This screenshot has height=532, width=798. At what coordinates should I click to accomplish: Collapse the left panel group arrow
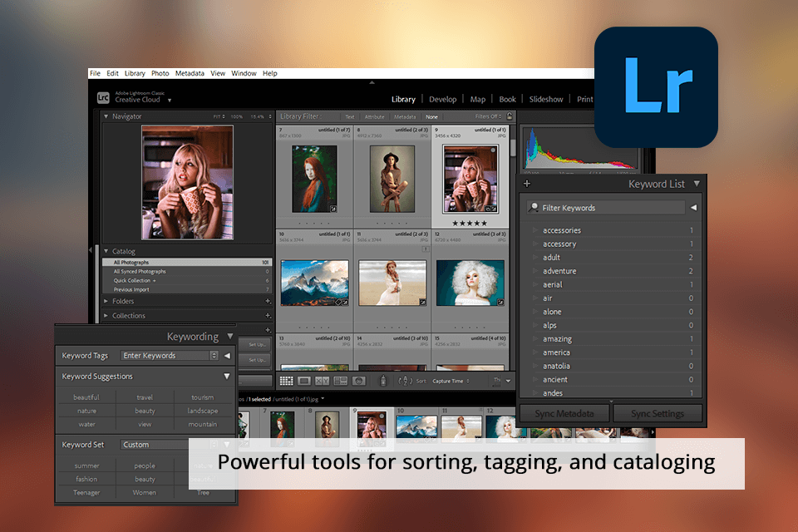click(91, 250)
